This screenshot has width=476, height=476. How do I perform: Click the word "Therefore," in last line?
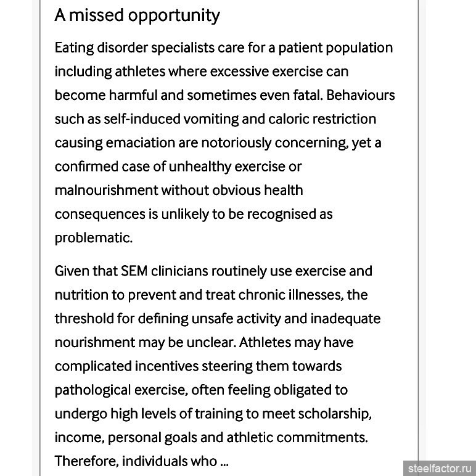click(x=87, y=461)
